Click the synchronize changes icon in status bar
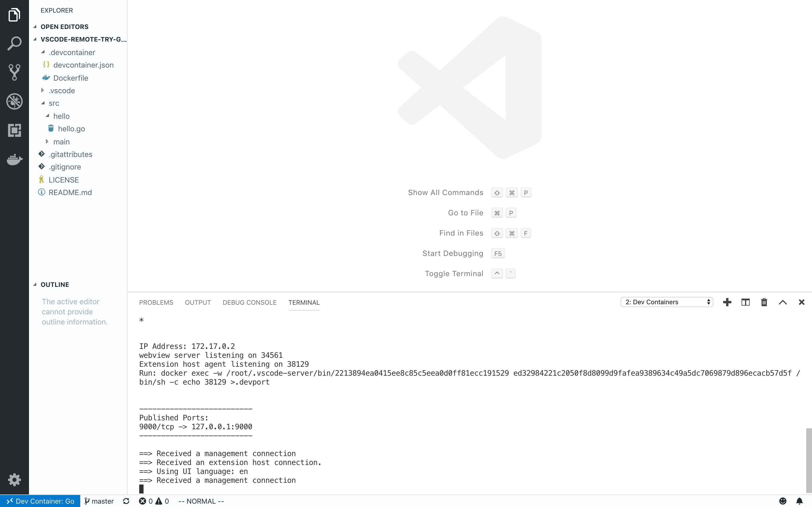The height and width of the screenshot is (507, 812). click(x=126, y=501)
